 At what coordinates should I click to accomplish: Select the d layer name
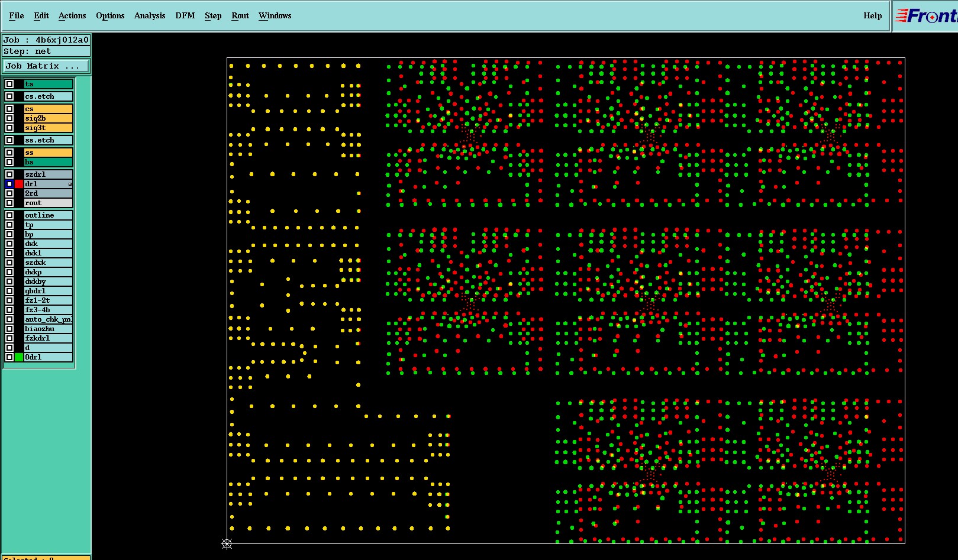tap(49, 348)
